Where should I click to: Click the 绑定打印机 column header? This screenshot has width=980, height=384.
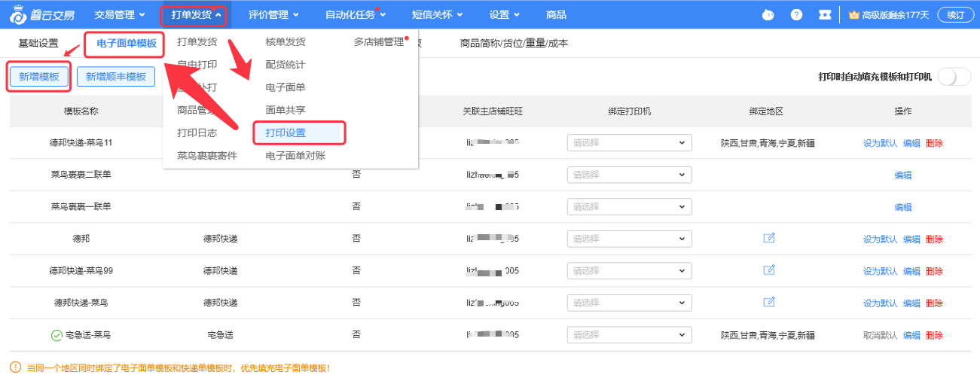pyautogui.click(x=629, y=111)
